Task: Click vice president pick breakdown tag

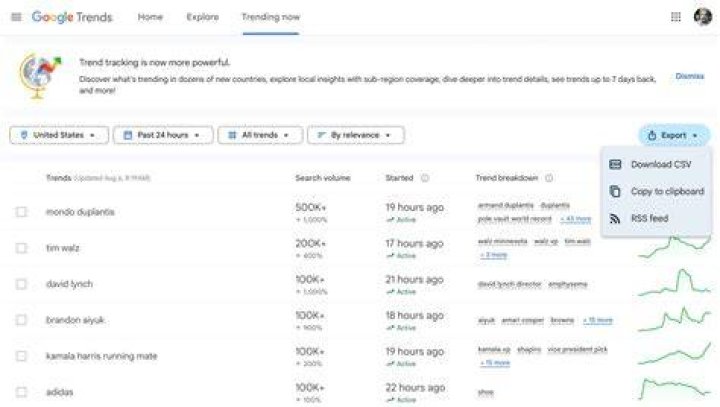Action: 577,350
